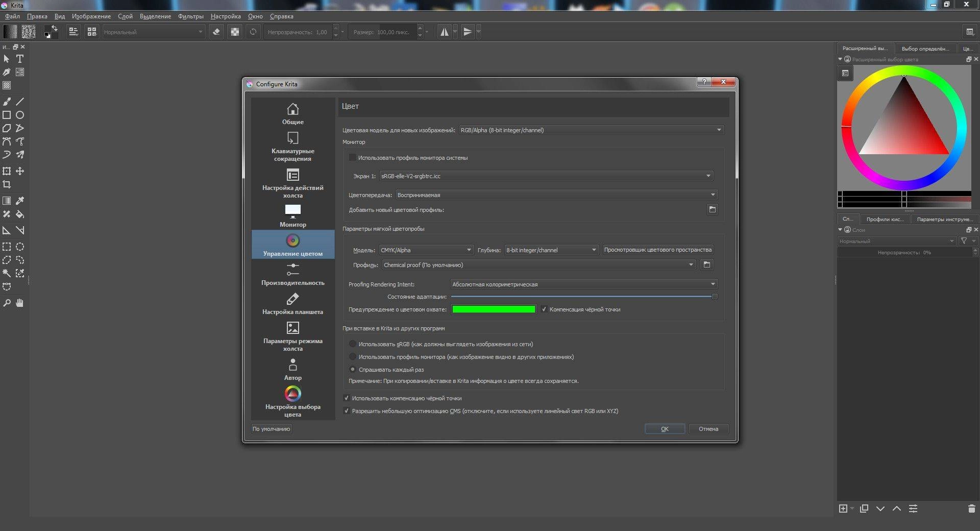Duplicate layer icon in Layers panel
This screenshot has height=531, width=980.
pyautogui.click(x=864, y=509)
